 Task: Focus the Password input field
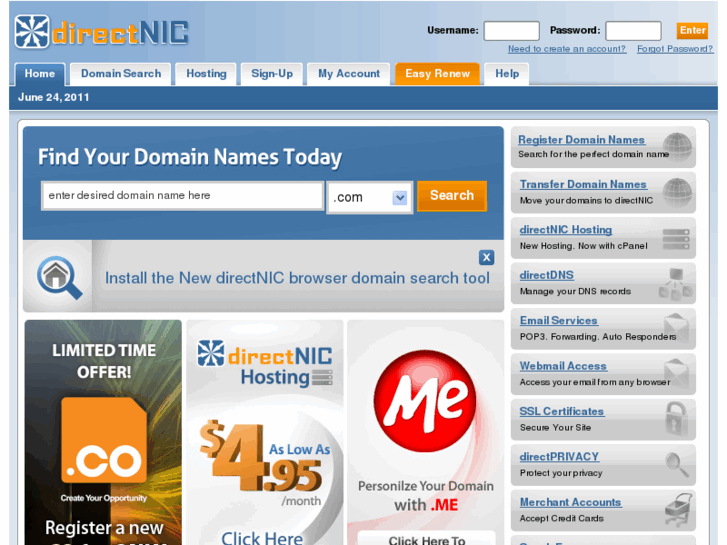633,31
